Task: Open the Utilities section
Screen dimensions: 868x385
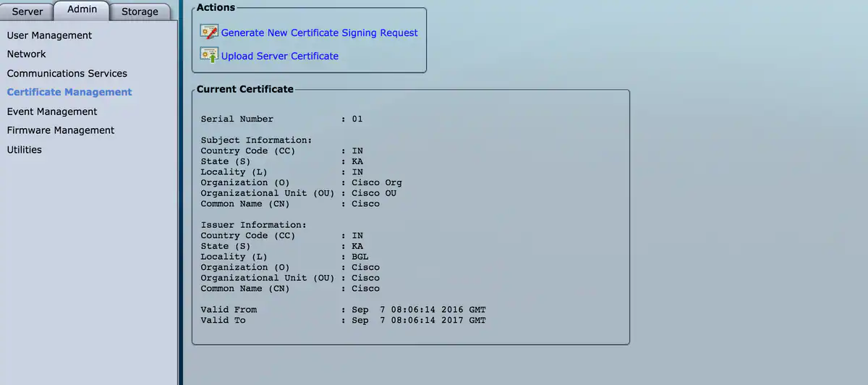Action: tap(25, 150)
